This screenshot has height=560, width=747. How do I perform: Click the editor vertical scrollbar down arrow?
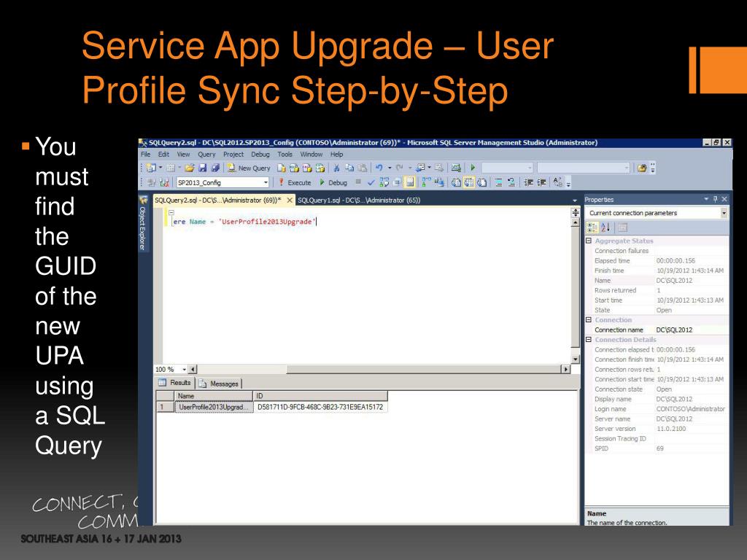[576, 359]
